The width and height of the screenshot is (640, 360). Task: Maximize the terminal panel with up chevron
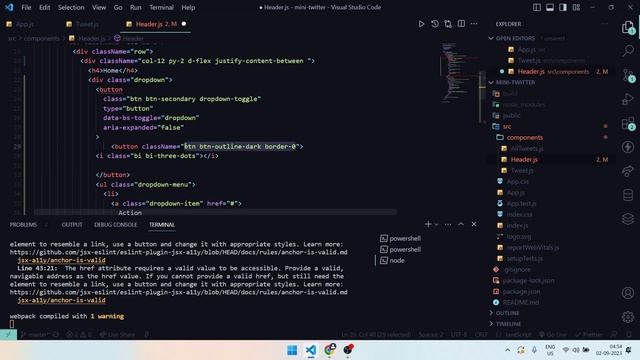pos(461,224)
